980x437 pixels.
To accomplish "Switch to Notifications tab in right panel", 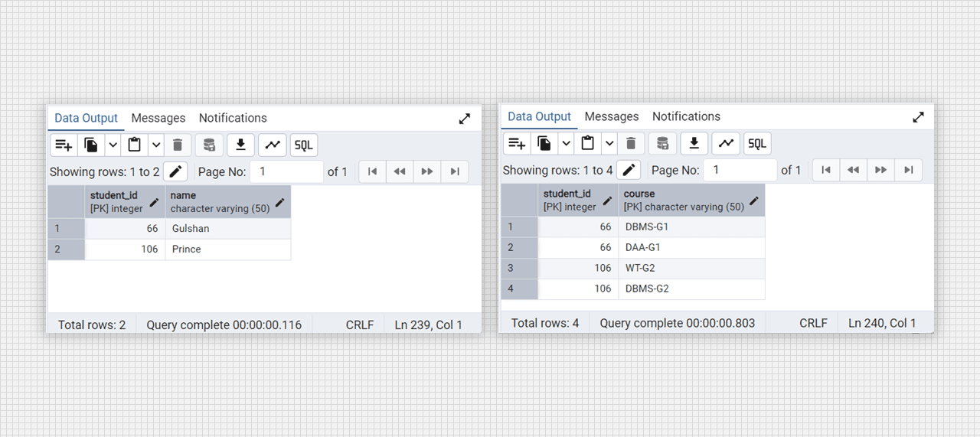I will coord(686,116).
